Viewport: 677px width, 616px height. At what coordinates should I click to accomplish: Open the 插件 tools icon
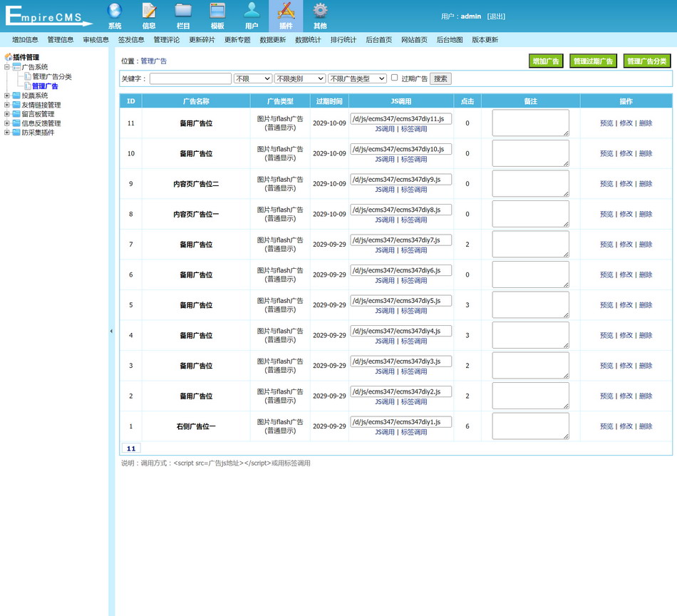pyautogui.click(x=286, y=11)
